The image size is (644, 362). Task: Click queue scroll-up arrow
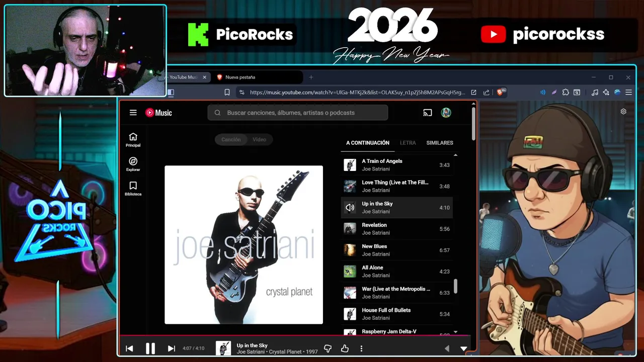[456, 155]
